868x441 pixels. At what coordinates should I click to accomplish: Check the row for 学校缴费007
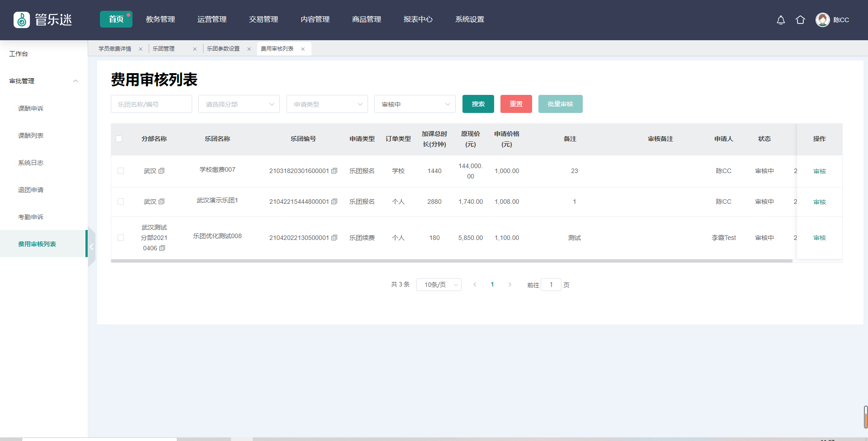pyautogui.click(x=121, y=171)
